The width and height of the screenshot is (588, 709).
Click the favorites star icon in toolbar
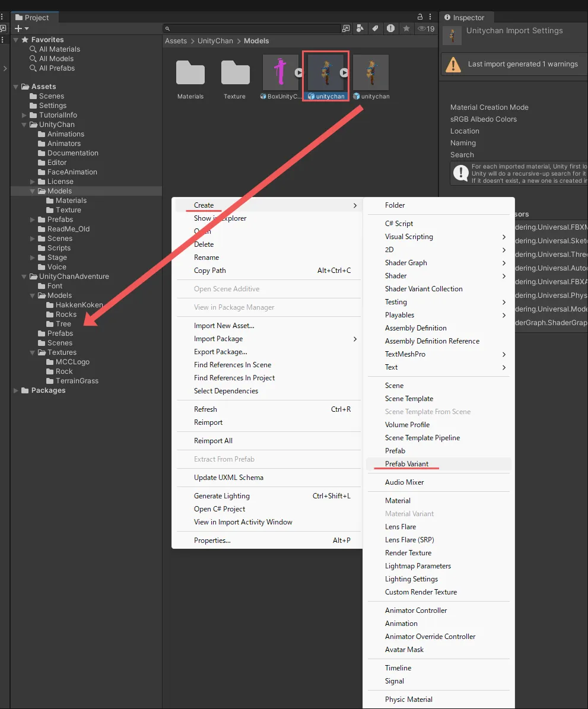tap(406, 28)
